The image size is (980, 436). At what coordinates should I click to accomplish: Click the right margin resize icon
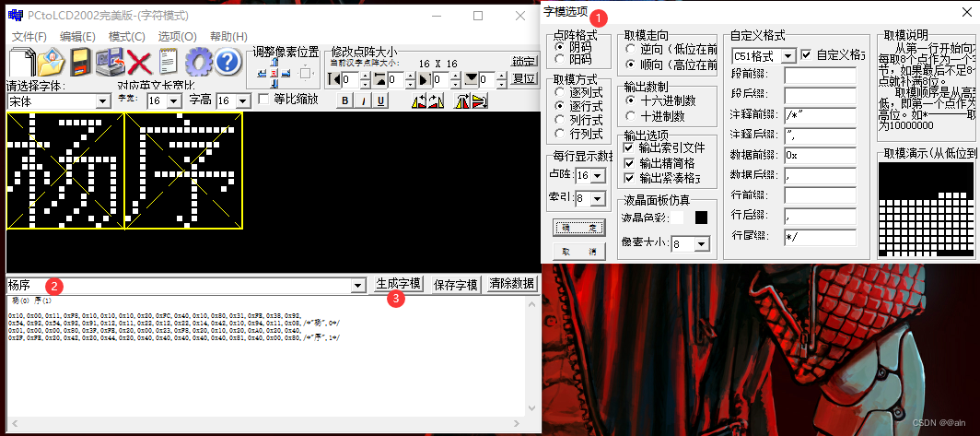425,79
